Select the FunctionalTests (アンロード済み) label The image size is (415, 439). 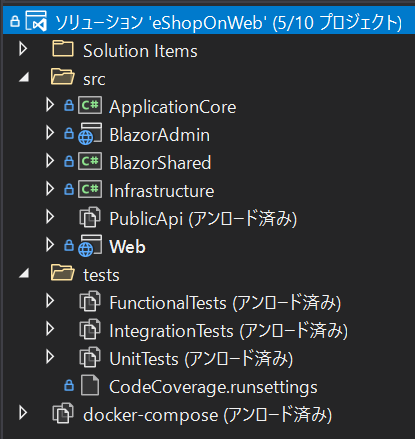[x=225, y=303]
